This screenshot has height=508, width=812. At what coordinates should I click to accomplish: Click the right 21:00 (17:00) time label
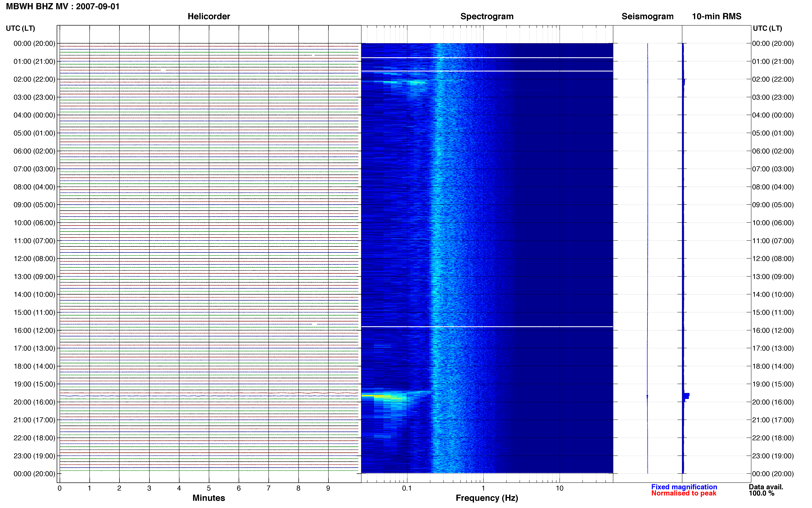click(773, 420)
